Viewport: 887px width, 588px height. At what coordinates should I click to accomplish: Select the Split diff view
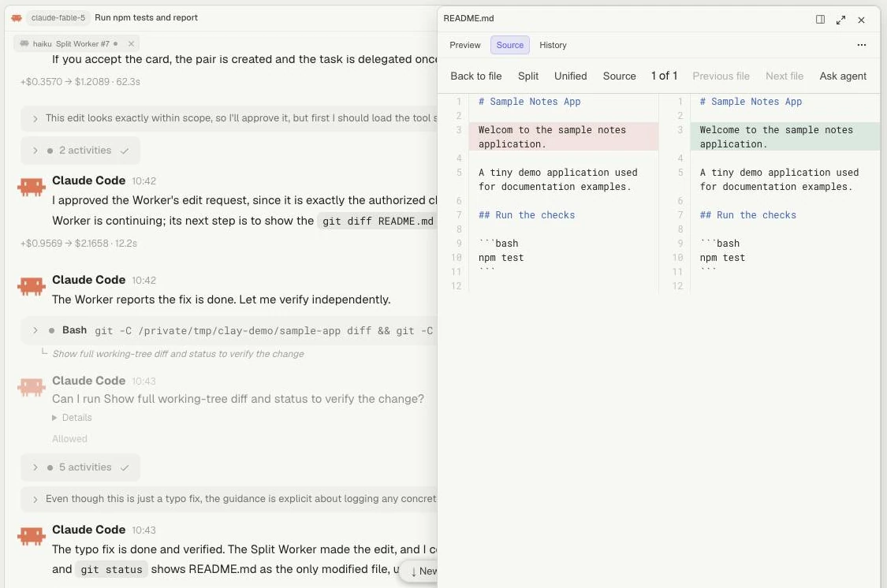click(x=527, y=76)
